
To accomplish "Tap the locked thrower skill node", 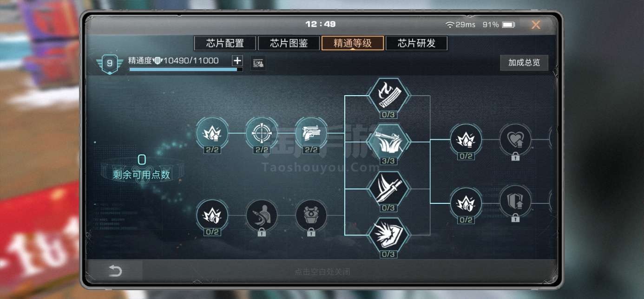I will (x=261, y=215).
